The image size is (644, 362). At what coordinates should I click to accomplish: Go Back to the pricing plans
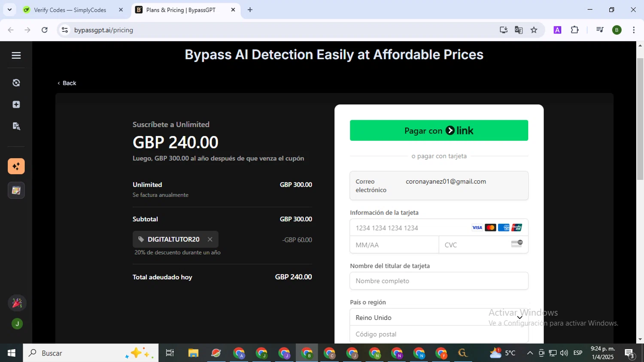[67, 83]
